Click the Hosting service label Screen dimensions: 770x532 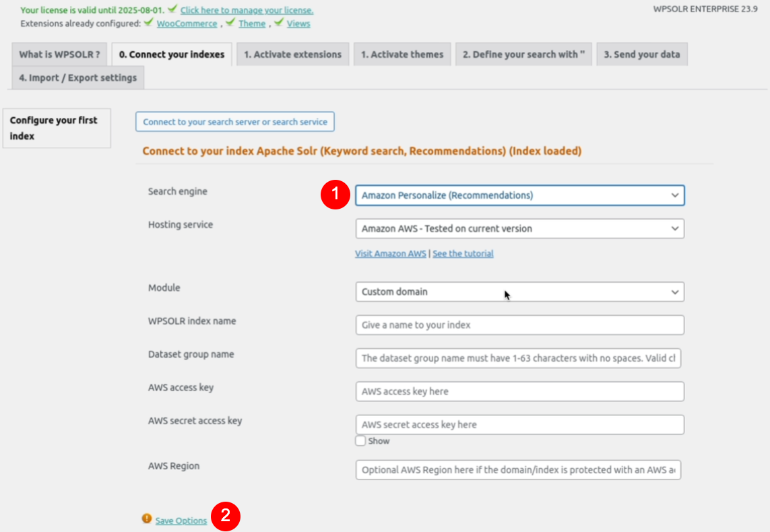click(x=181, y=225)
